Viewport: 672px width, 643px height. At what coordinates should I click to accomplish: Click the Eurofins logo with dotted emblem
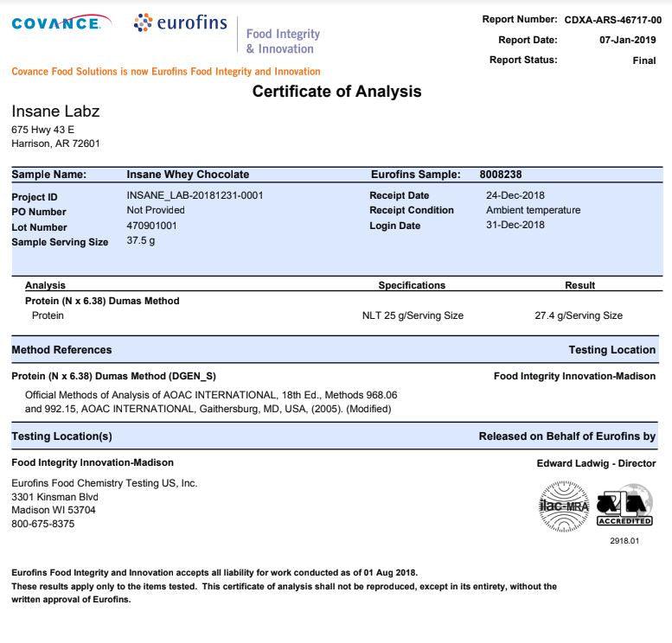pyautogui.click(x=181, y=23)
